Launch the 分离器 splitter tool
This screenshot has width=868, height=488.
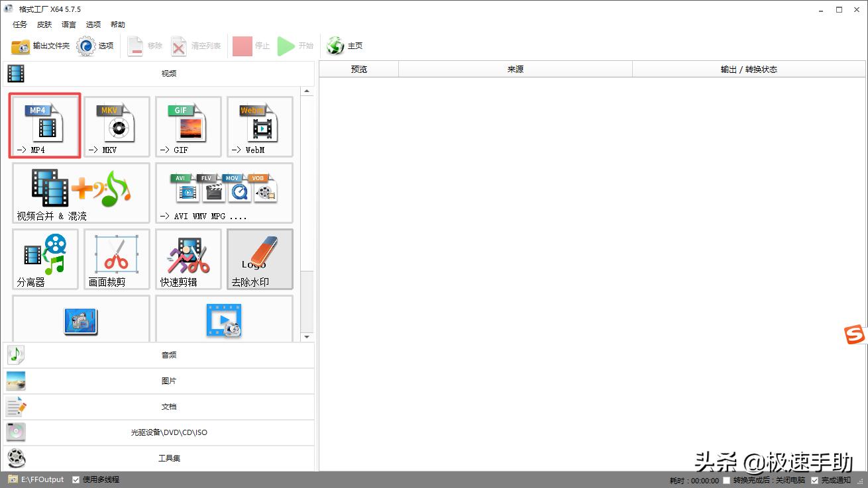click(45, 259)
